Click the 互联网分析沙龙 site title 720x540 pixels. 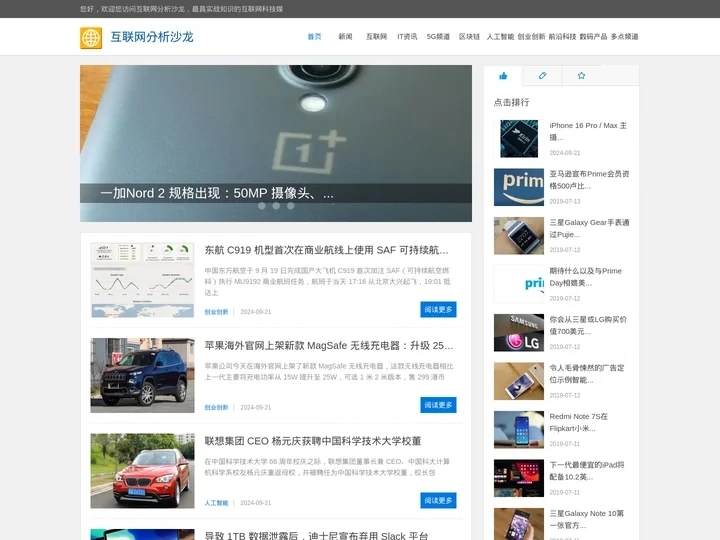152,37
